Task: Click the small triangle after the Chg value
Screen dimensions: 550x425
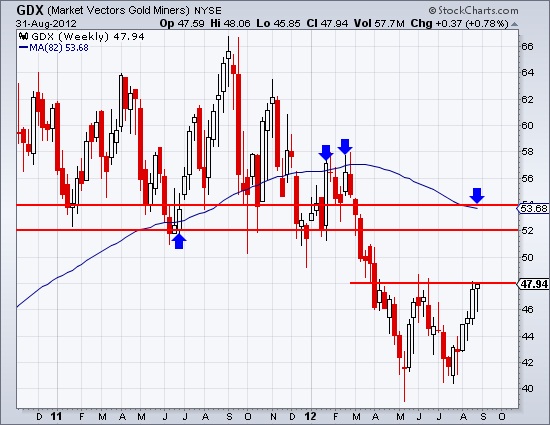Action: [x=514, y=24]
